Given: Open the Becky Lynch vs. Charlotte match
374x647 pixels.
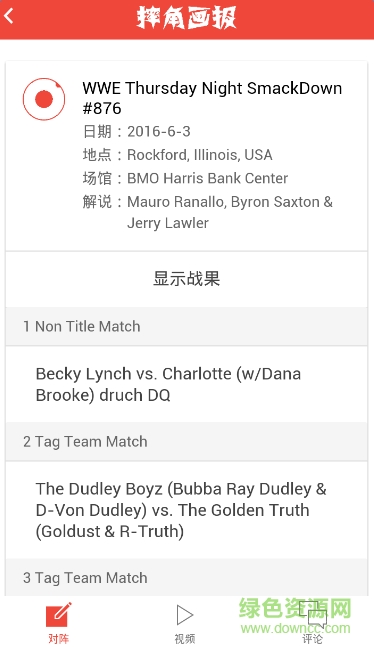Looking at the screenshot, I should click(187, 384).
